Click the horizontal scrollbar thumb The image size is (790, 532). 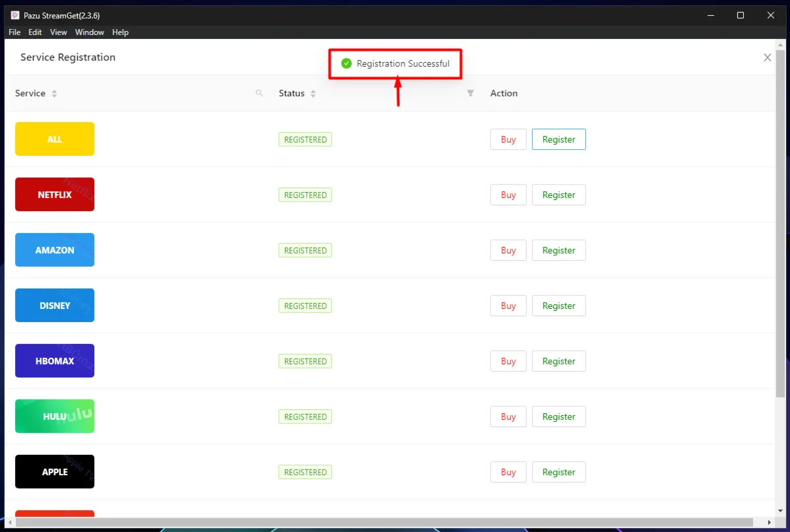click(385, 522)
